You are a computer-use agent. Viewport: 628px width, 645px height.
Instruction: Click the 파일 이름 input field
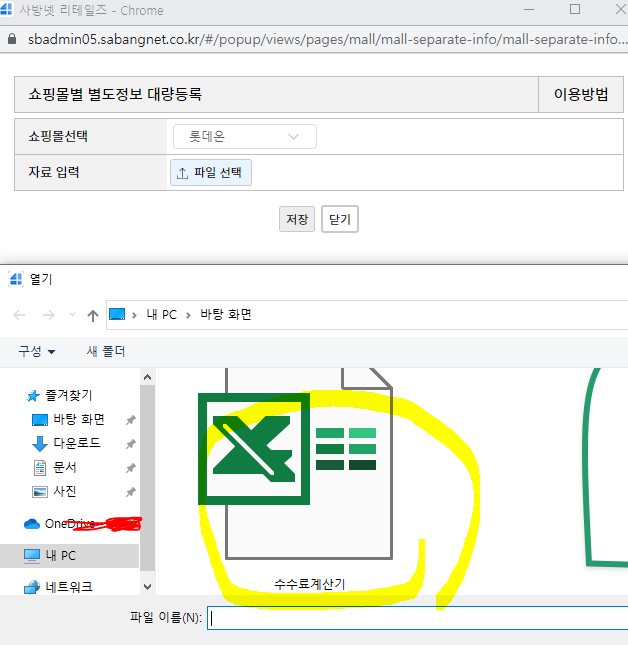click(417, 618)
